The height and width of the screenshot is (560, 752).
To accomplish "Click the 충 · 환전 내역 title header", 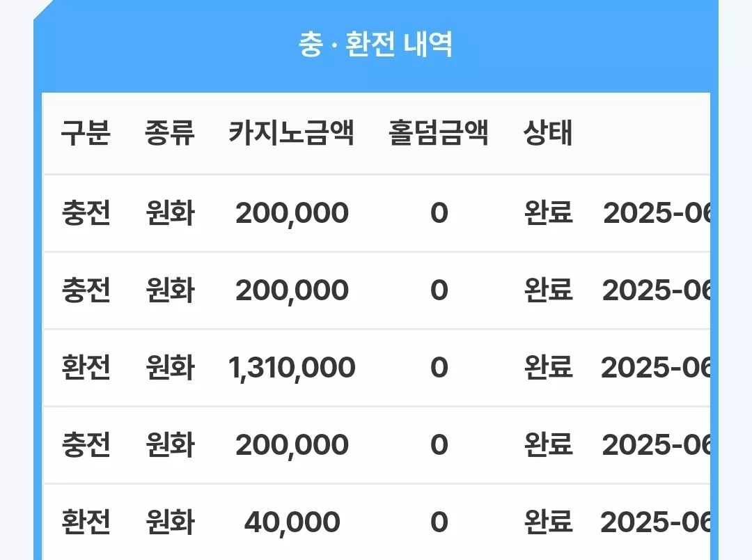I will [375, 45].
